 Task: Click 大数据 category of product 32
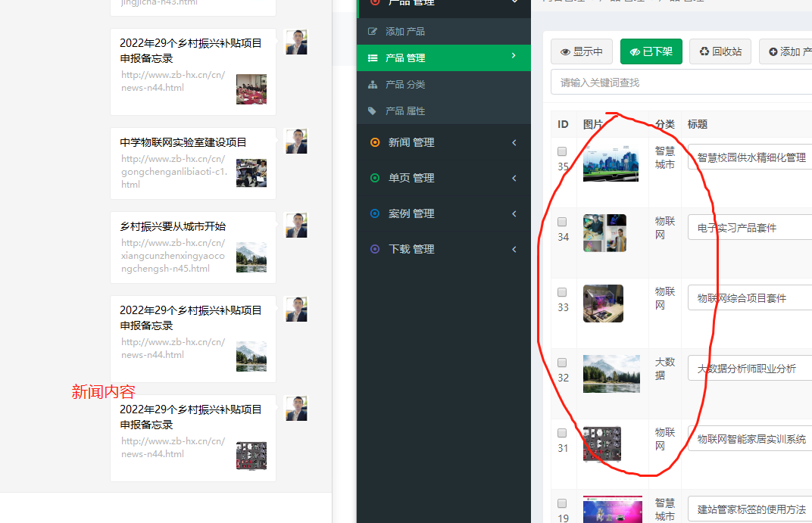[x=665, y=369]
